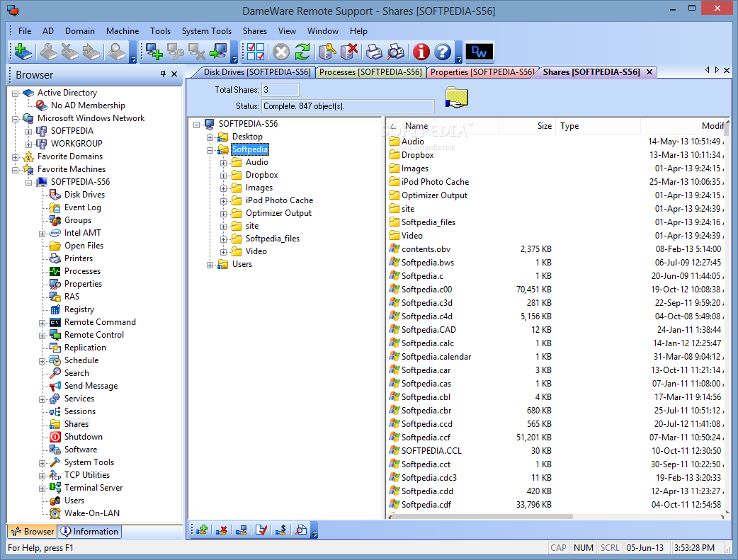
Task: Expand the Users share folder
Action: [210, 265]
